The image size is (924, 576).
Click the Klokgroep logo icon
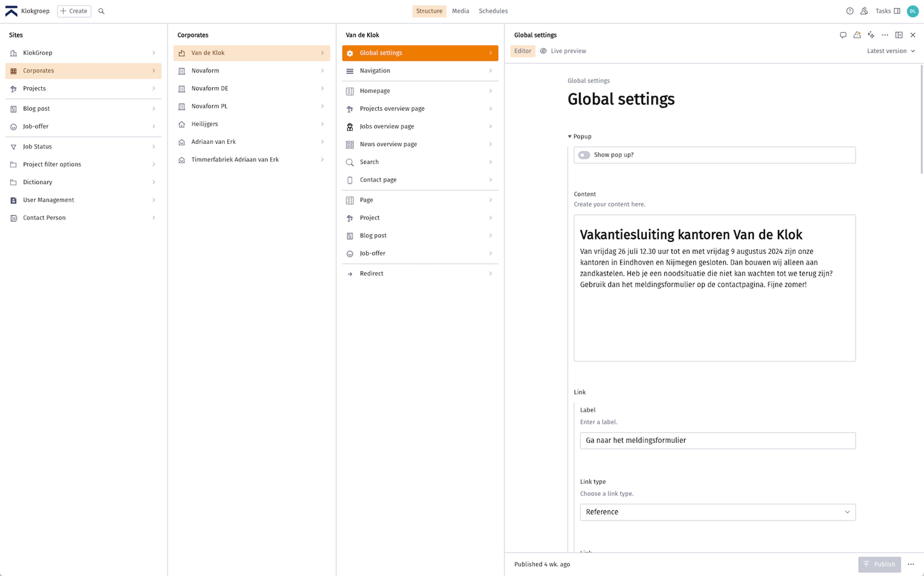point(11,11)
